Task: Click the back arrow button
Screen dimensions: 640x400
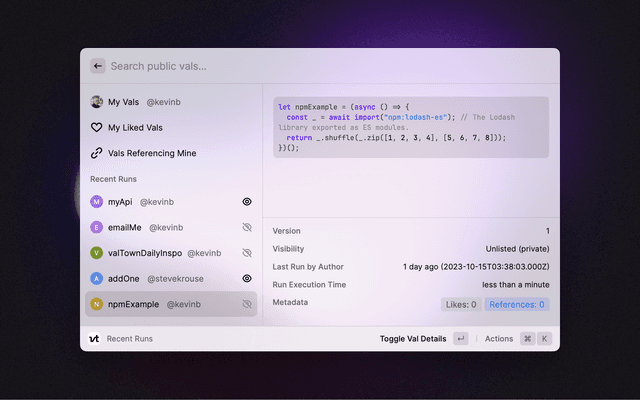Action: tap(97, 66)
